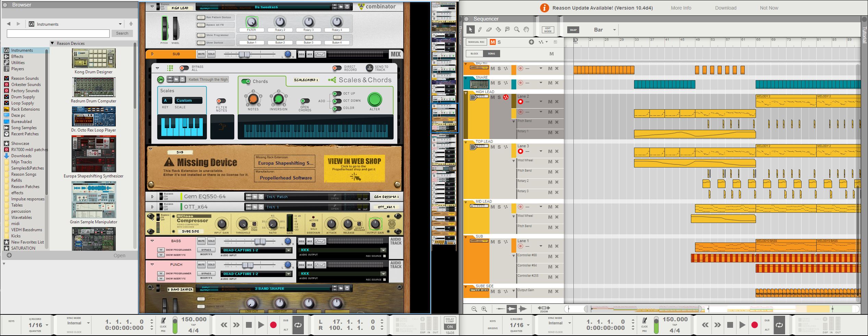868x336 pixels.
Task: Toggle loop in the rack window transport
Action: [x=298, y=325]
